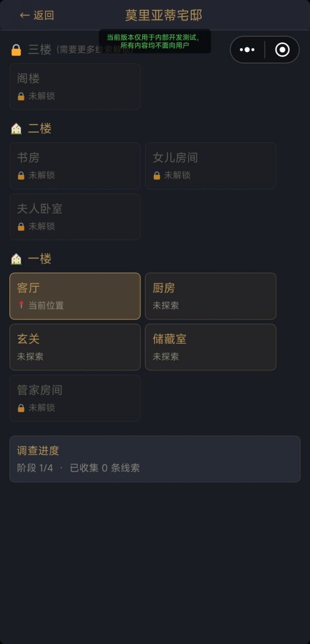Click the house icon beside 一楼
The width and height of the screenshot is (310, 644).
[x=14, y=258]
